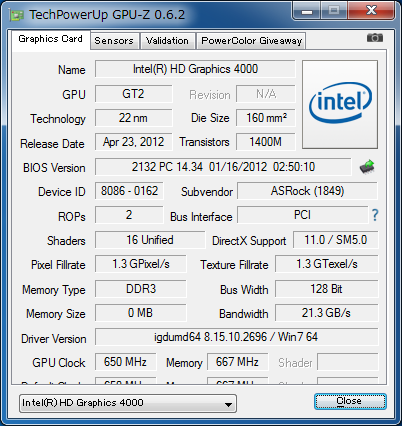Click the GPU Clock value 650 MHz

(x=125, y=362)
